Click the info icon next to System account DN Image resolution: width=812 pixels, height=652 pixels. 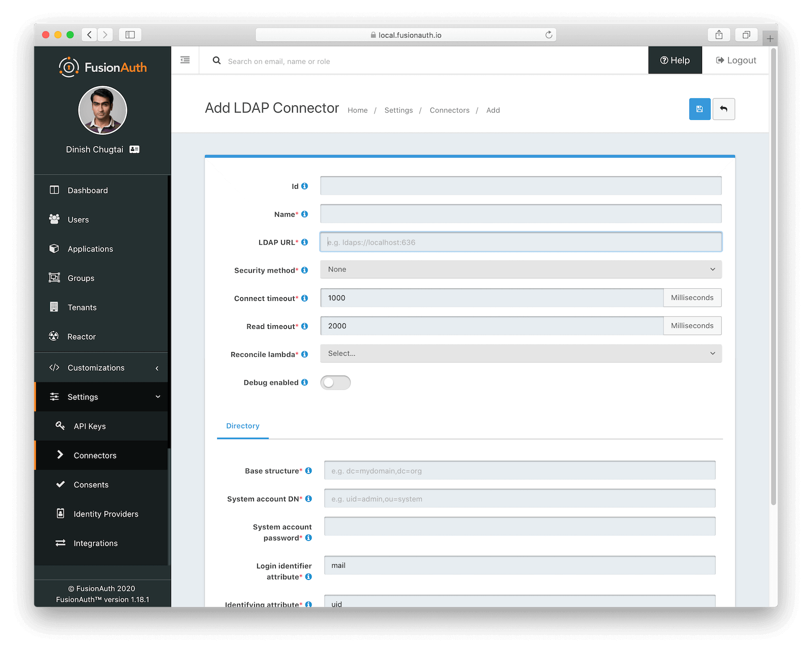309,499
